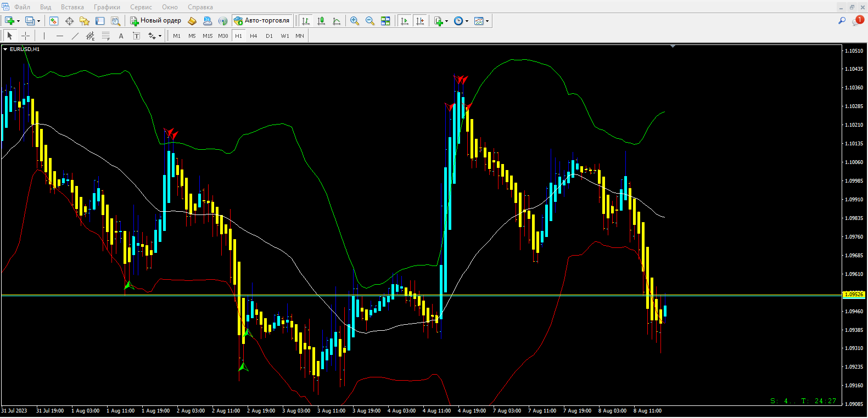Click the current price 1.09526 label
Viewport: 868px width, 418px height.
pos(853,295)
